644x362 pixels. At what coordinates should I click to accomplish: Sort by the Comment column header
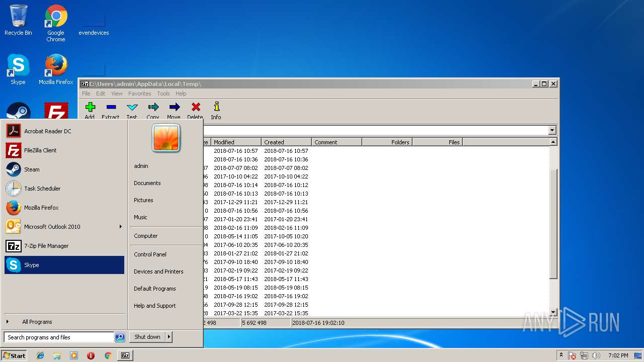click(x=337, y=142)
